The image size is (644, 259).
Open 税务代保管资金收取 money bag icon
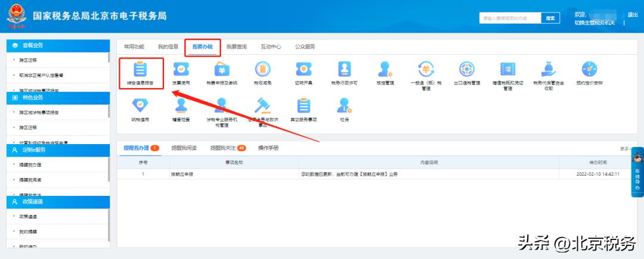click(x=549, y=69)
